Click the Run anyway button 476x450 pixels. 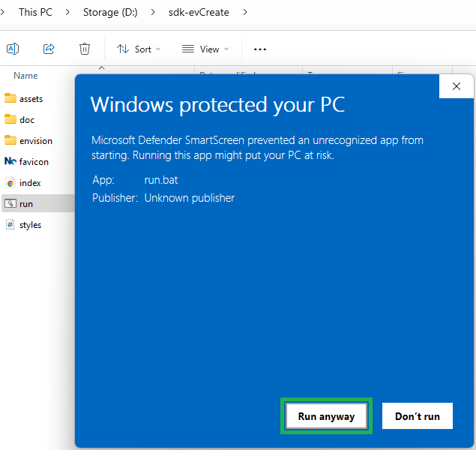[x=326, y=416]
